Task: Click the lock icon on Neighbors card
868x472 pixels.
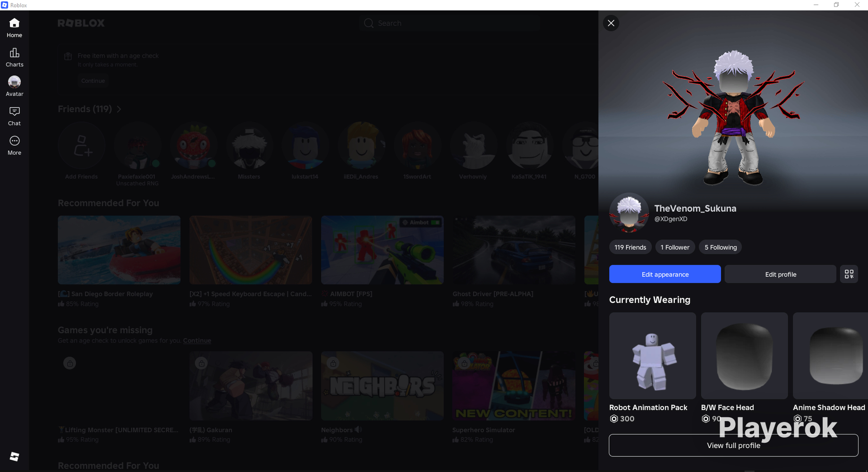Action: [333, 363]
